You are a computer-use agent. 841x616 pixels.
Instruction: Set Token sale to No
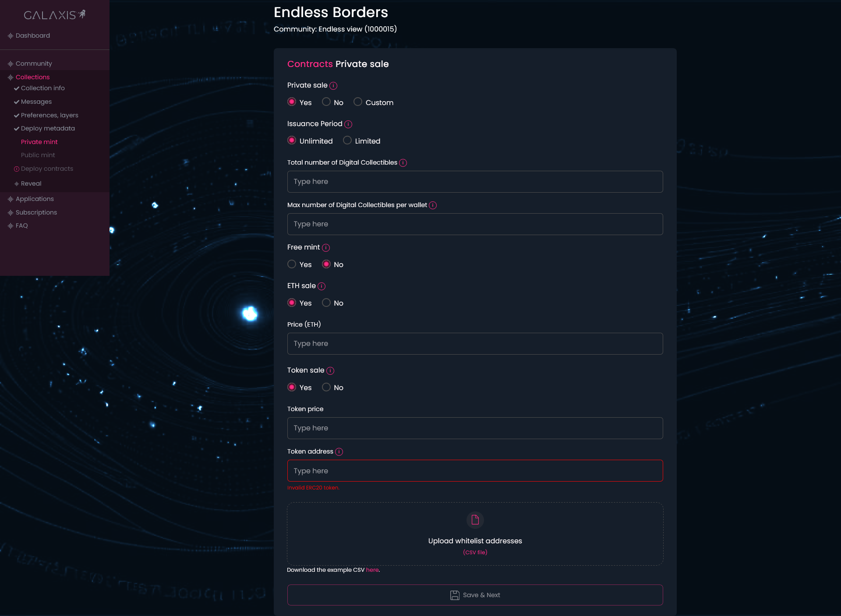[x=326, y=387]
